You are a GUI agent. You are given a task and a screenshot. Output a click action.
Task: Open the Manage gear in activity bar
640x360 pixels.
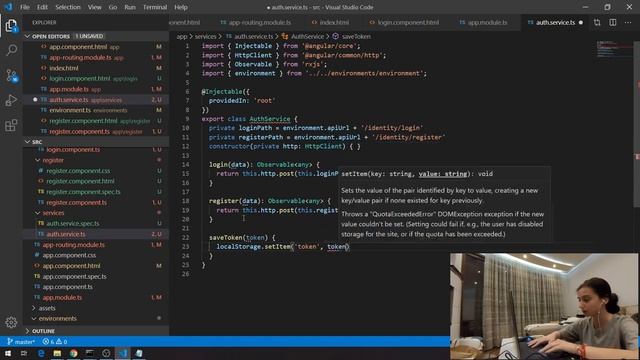pyautogui.click(x=11, y=322)
